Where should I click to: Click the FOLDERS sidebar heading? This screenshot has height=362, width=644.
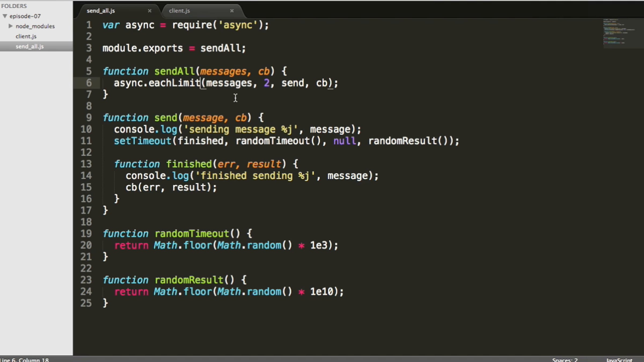point(14,6)
